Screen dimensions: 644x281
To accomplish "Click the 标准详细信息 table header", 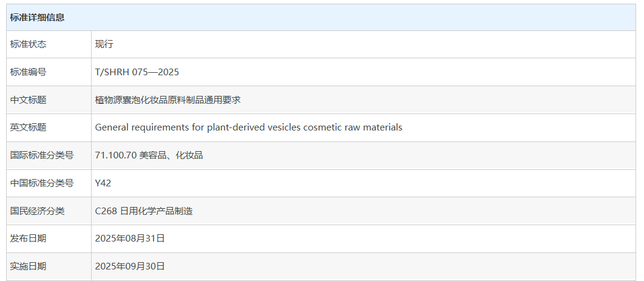I will [x=38, y=18].
